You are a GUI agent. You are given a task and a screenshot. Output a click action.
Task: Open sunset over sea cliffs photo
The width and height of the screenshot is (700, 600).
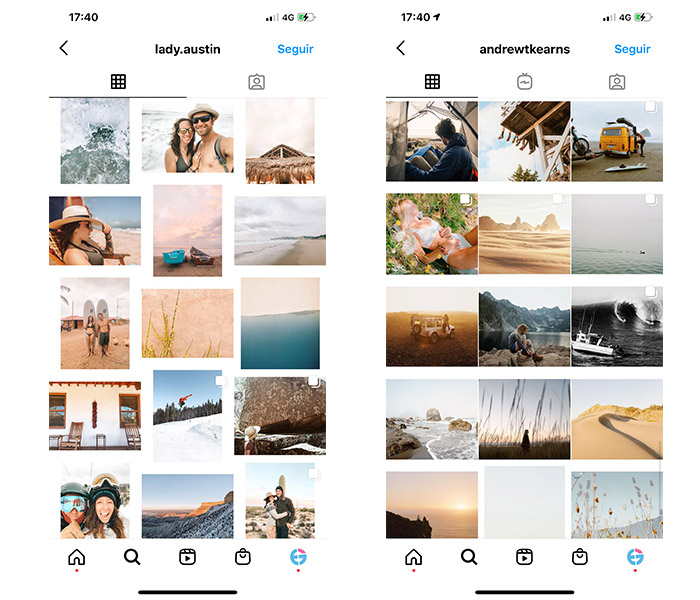click(432, 505)
